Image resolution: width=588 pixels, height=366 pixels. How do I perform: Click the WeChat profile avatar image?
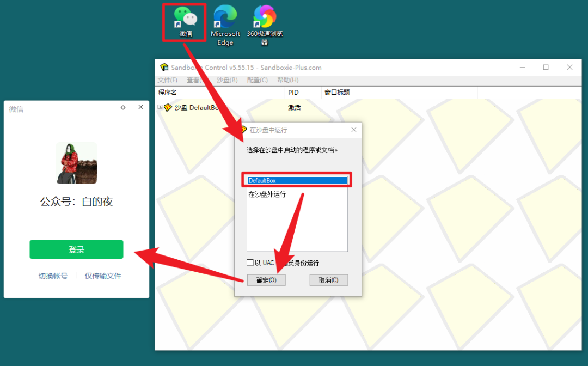point(76,163)
